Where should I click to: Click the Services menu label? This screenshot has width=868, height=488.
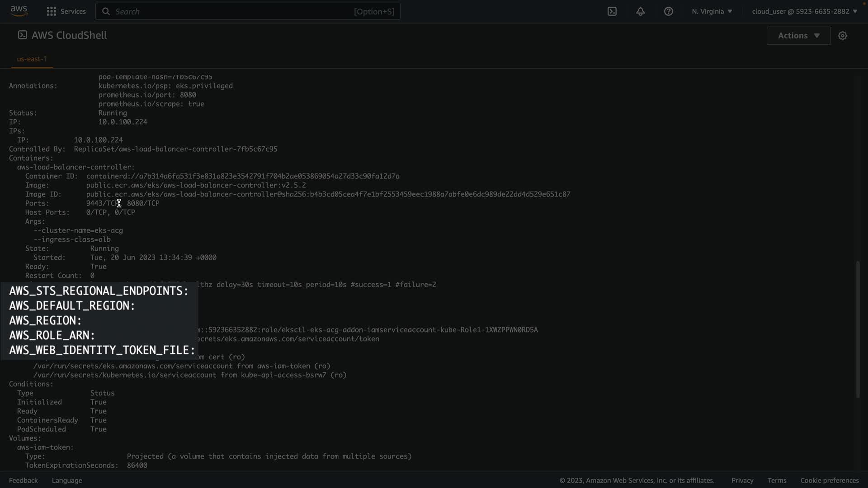(x=73, y=11)
